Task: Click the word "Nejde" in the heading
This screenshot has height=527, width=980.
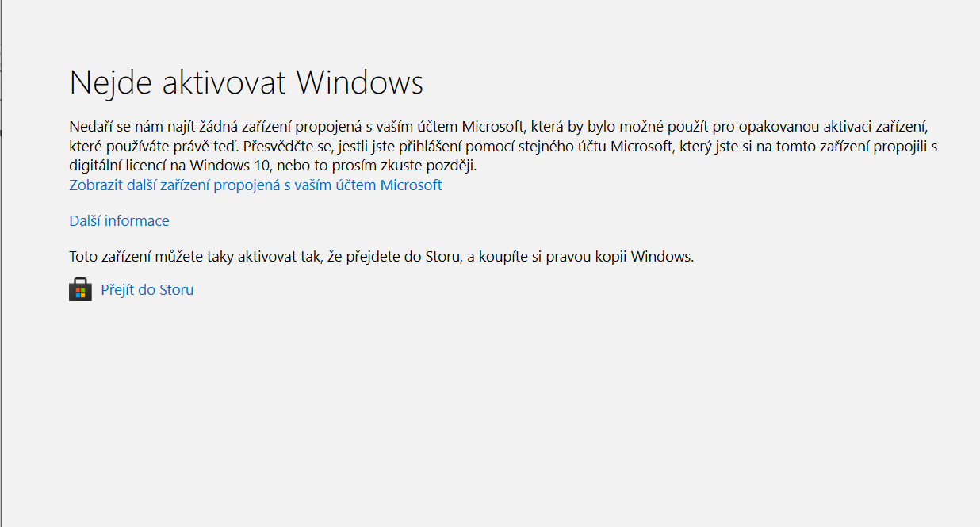Action: click(111, 82)
